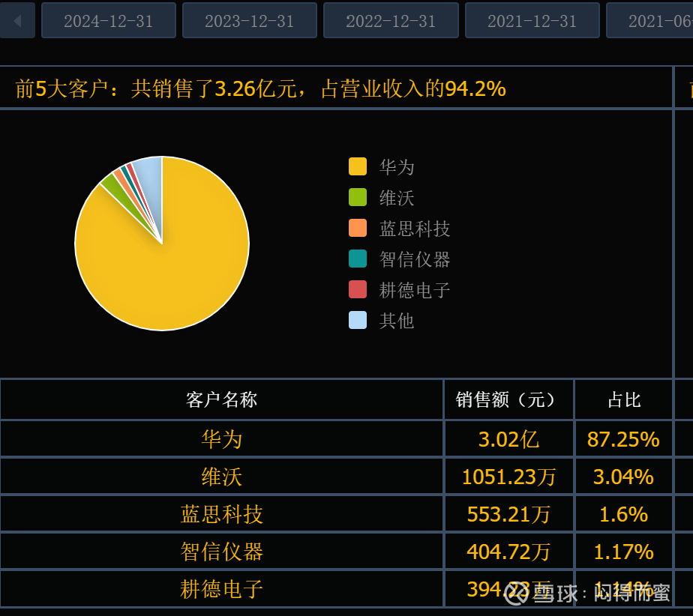Screen dimensions: 693x616
Task: Click the 客户名称 column header
Action: [221, 399]
